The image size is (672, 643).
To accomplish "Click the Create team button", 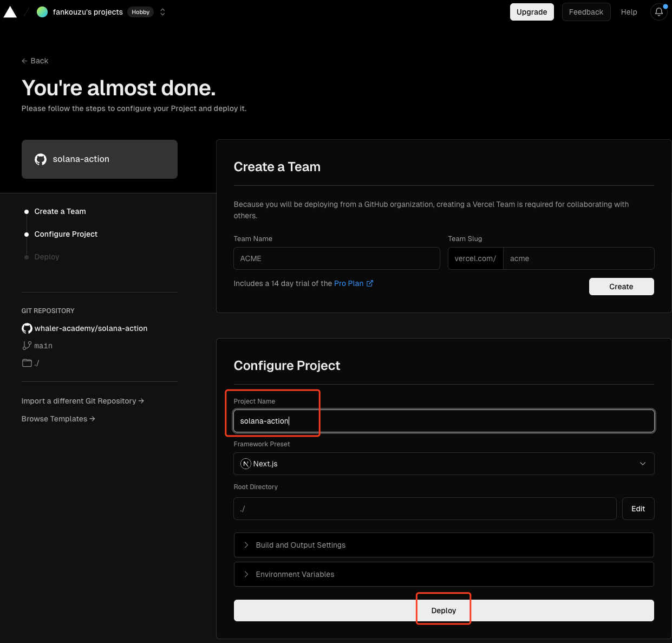I will [x=621, y=287].
